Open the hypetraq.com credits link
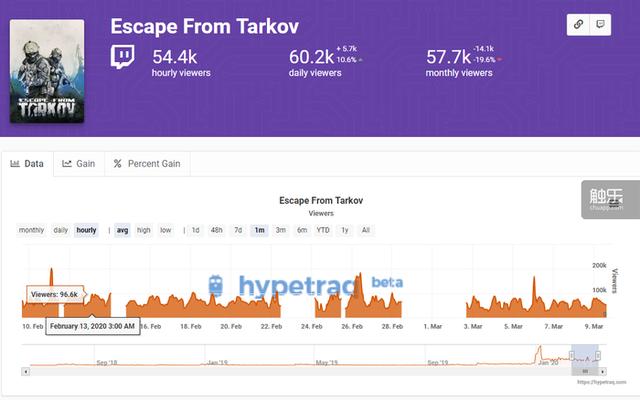The height and width of the screenshot is (400, 640). [x=602, y=382]
